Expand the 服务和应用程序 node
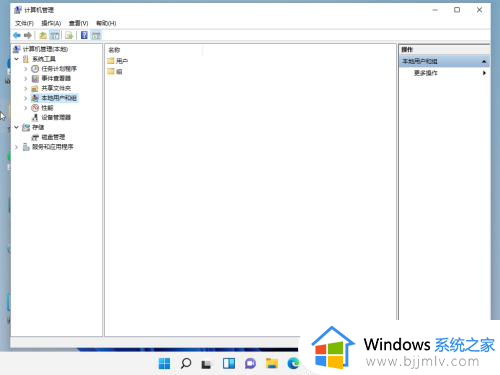500x375 pixels. [x=16, y=147]
